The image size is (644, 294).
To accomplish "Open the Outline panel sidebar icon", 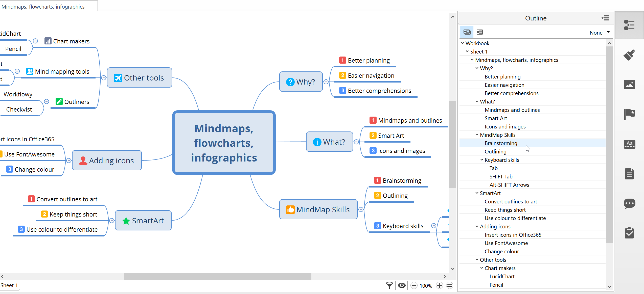I will pyautogui.click(x=629, y=25).
